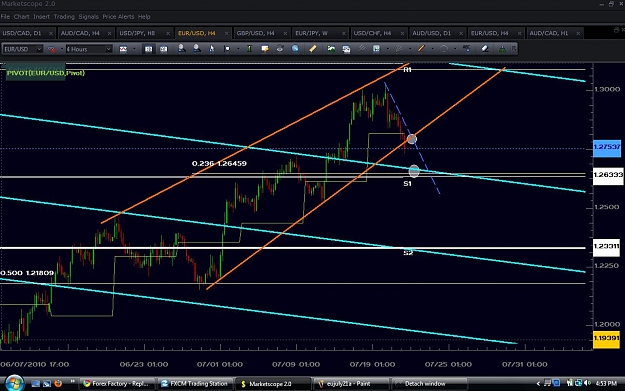Expand arrow next to the red chart icon
Screen dimensions: 625x391
click(62, 49)
